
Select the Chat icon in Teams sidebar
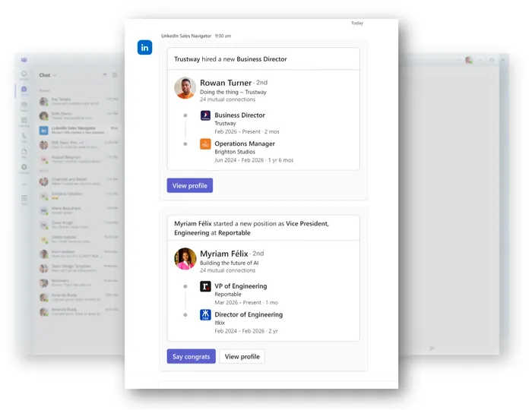coord(24,90)
